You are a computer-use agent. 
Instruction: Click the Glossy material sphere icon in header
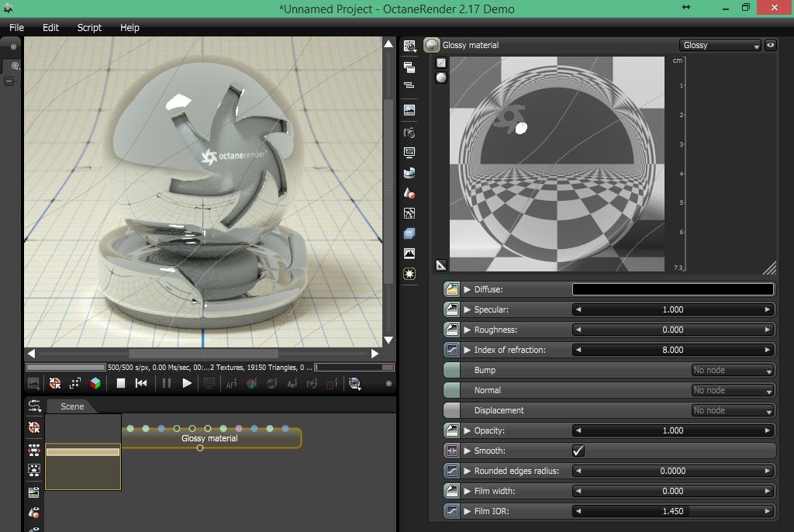pyautogui.click(x=431, y=45)
